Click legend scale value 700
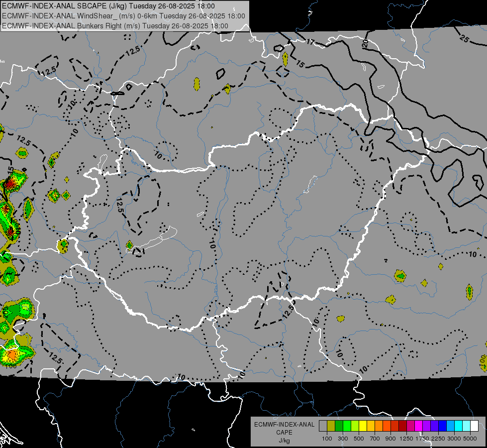This screenshot has height=448, width=487. [375, 439]
